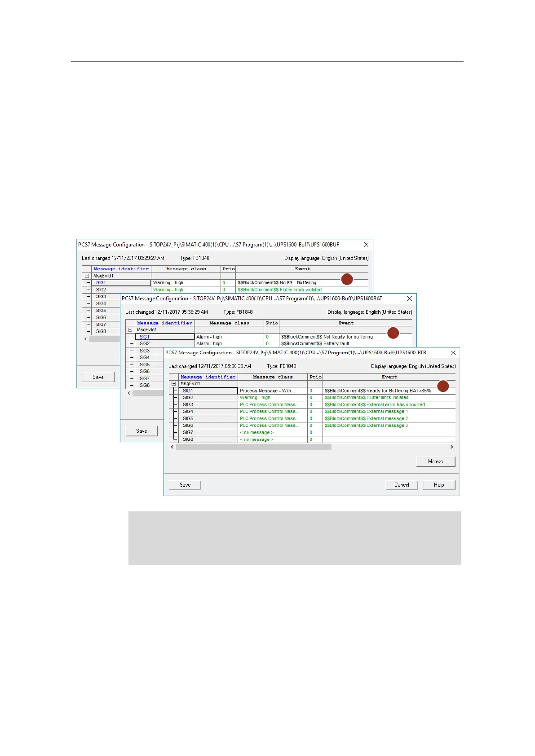
Task: Click right scroll arrow in UPS1600-RTB window
Action: tap(452, 447)
